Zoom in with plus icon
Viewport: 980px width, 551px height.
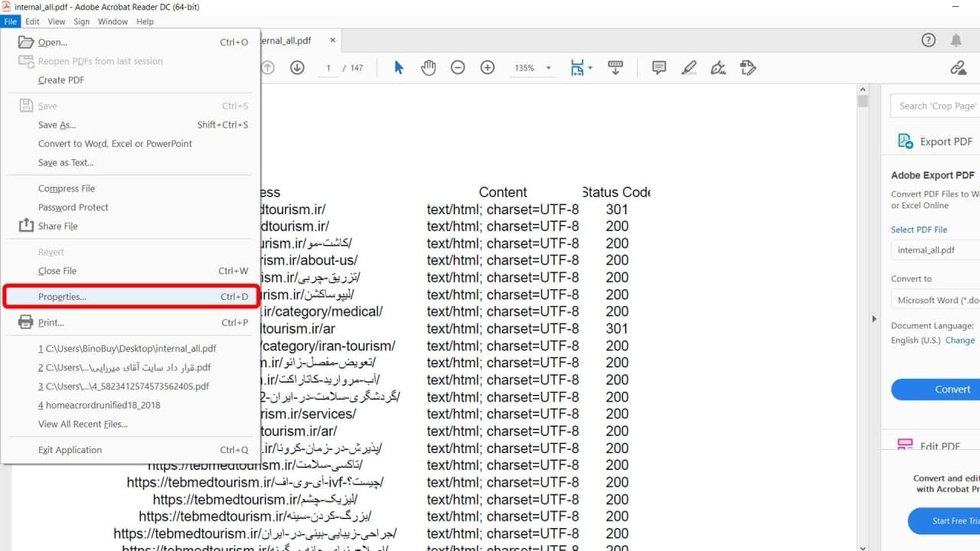click(x=488, y=67)
